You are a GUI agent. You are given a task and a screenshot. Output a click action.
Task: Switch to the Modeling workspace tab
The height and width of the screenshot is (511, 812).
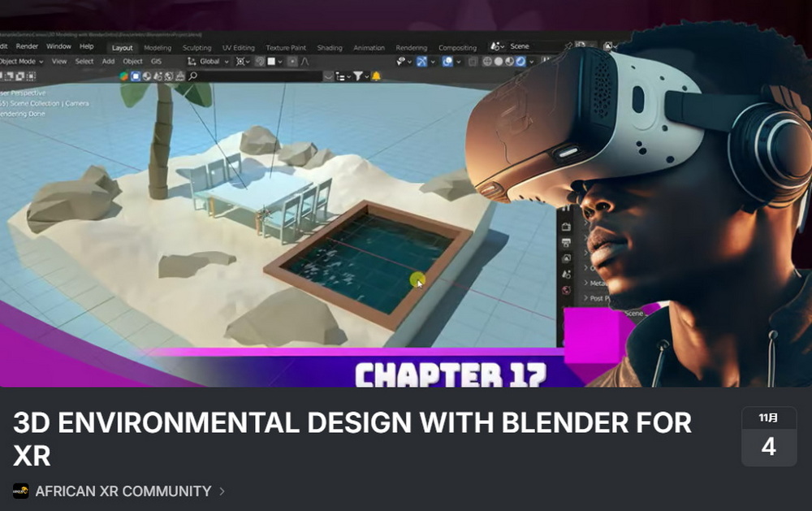(x=158, y=48)
